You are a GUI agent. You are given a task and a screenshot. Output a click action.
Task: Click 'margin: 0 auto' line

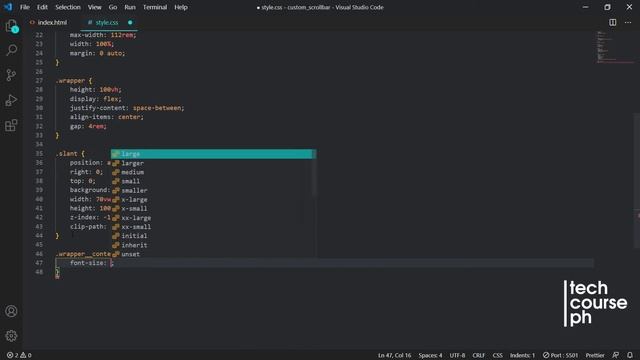(x=98, y=53)
